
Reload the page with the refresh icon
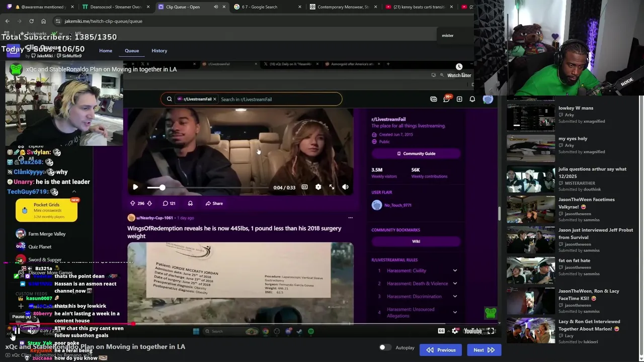coord(31,21)
